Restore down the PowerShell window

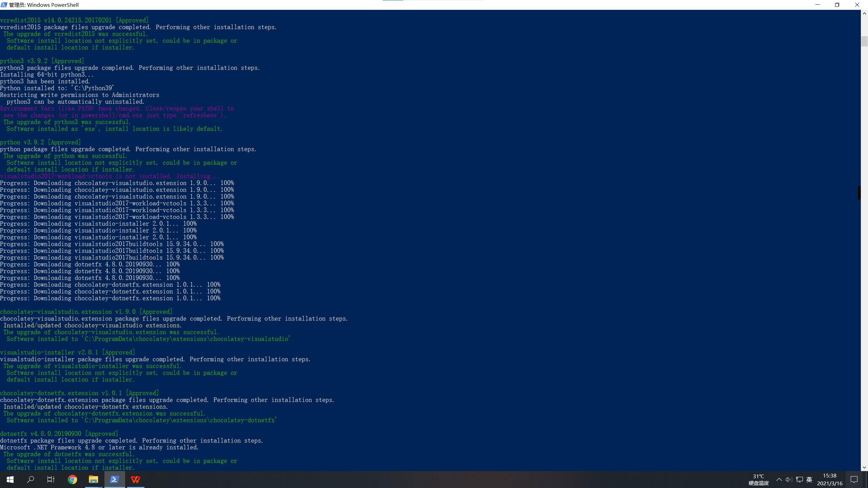tap(837, 5)
